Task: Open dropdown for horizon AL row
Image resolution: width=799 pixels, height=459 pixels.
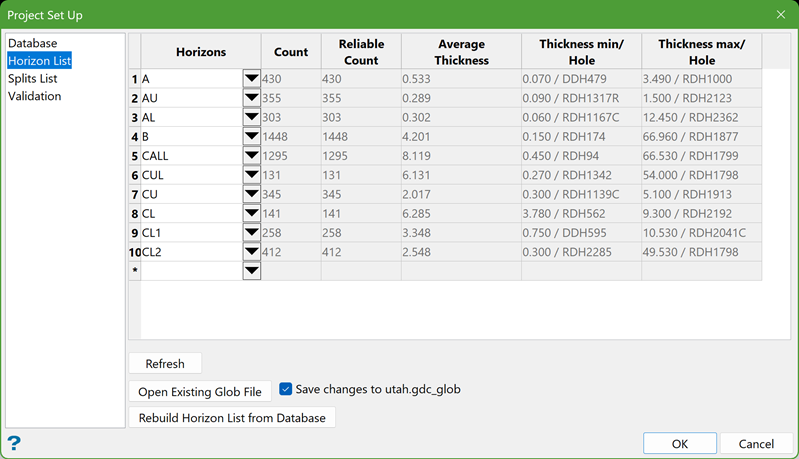Action: tap(252, 117)
